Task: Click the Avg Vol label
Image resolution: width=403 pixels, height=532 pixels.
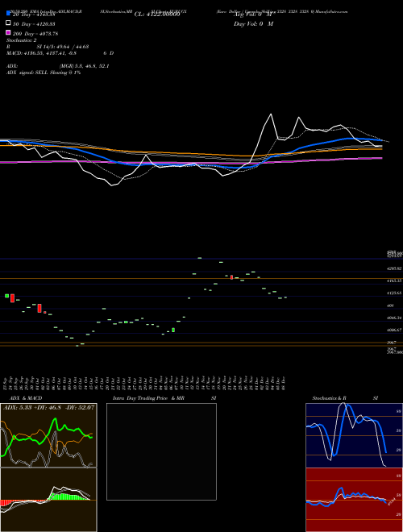Action: coord(253,15)
